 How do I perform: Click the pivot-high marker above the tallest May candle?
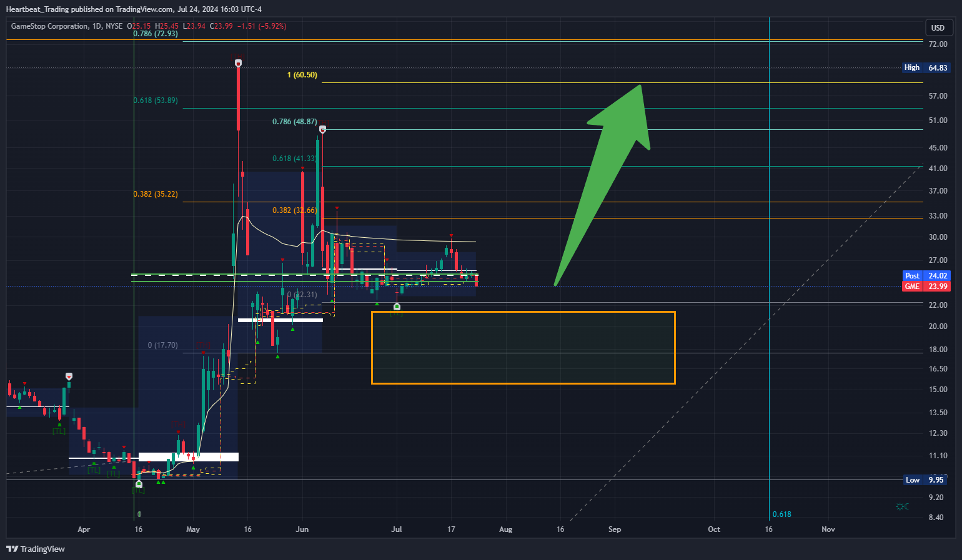238,63
